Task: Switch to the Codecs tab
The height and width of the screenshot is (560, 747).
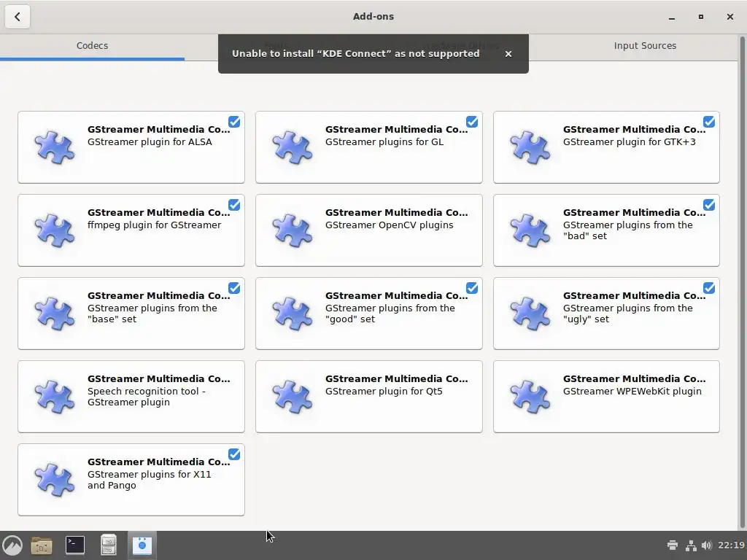Action: pos(92,46)
